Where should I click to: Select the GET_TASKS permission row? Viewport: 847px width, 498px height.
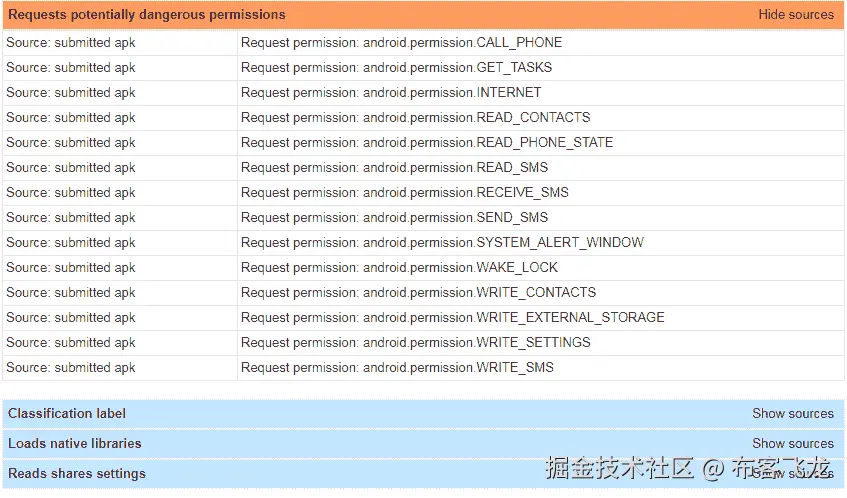click(396, 68)
